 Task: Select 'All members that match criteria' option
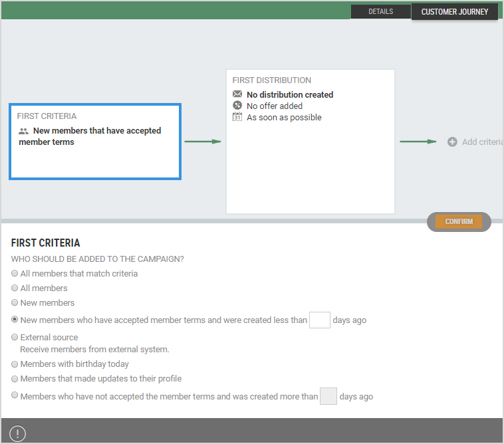[15, 273]
